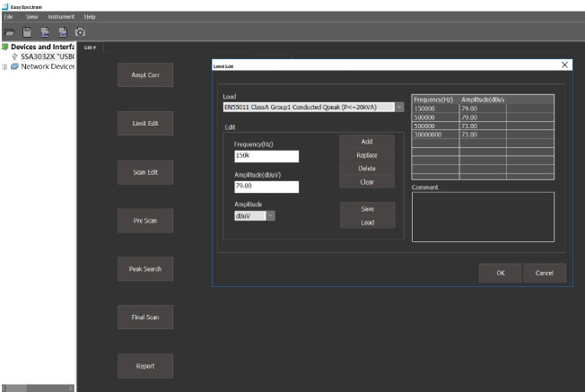Select the 73.00 amplitude in 30000000 row
This screenshot has width=585, height=392.
click(483, 135)
